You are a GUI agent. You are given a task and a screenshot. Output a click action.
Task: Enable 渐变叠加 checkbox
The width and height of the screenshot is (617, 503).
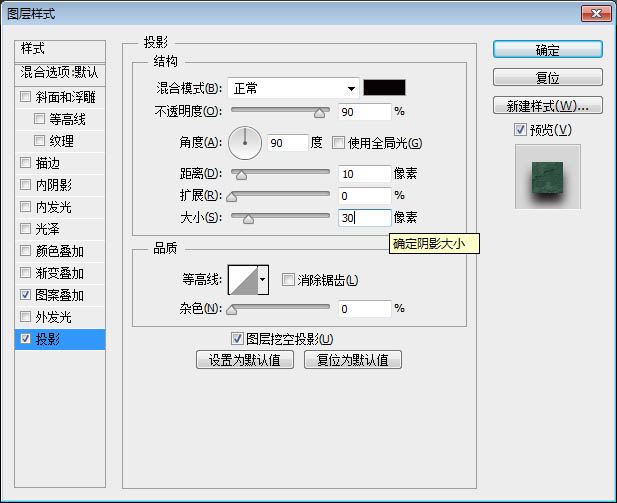pos(25,272)
